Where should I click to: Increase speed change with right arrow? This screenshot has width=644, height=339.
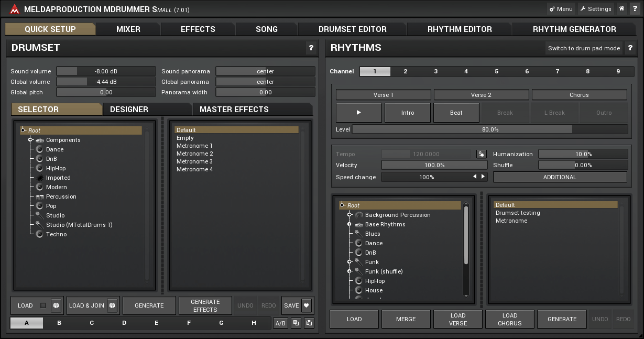(x=483, y=177)
